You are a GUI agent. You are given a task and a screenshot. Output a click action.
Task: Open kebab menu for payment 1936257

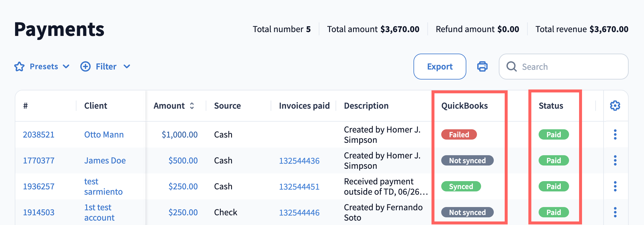[615, 186]
